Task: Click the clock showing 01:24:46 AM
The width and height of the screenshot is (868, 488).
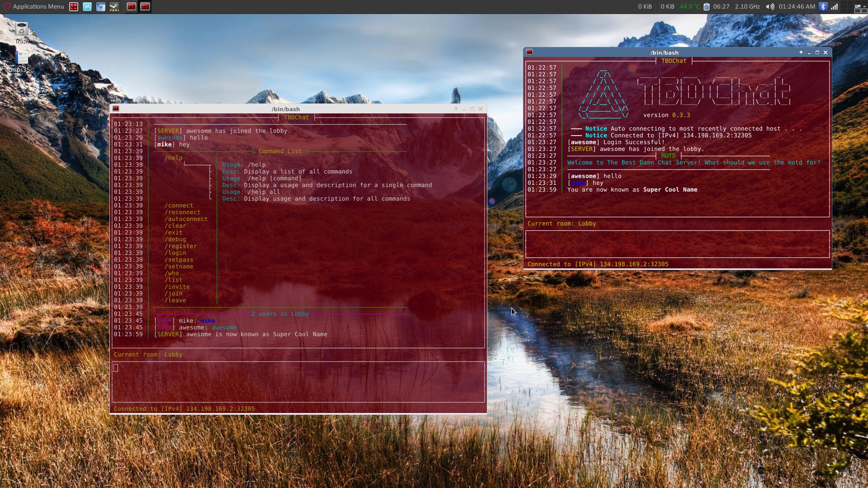Action: pyautogui.click(x=797, y=6)
